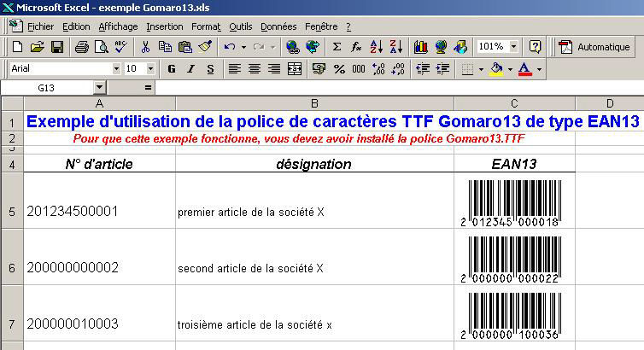This screenshot has width=644, height=350.
Task: Sort descending Z to A
Action: tap(396, 47)
